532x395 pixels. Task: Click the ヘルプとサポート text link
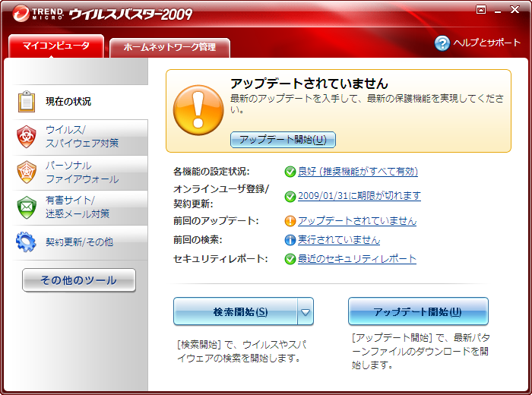tap(487, 43)
